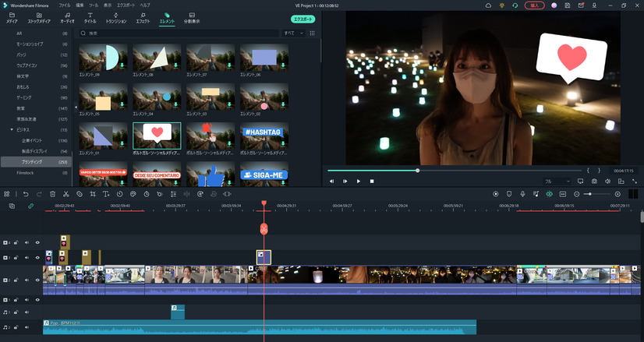This screenshot has height=342, width=644.
Task: Click the red scissors icon on the playhead
Action: (264, 229)
